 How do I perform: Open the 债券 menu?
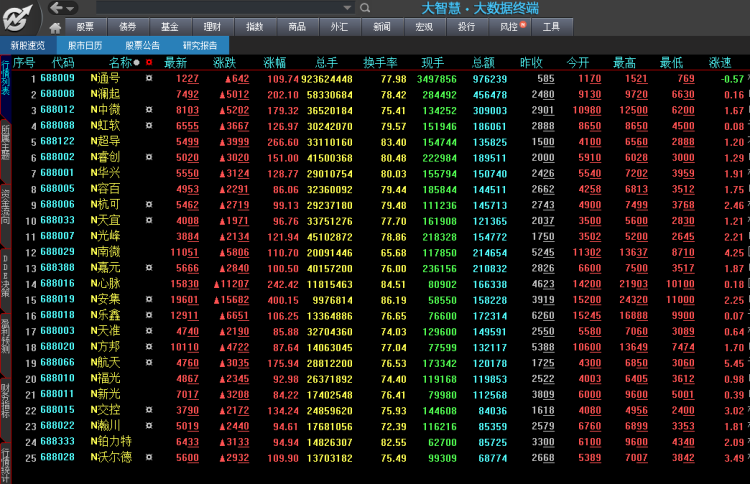[128, 27]
